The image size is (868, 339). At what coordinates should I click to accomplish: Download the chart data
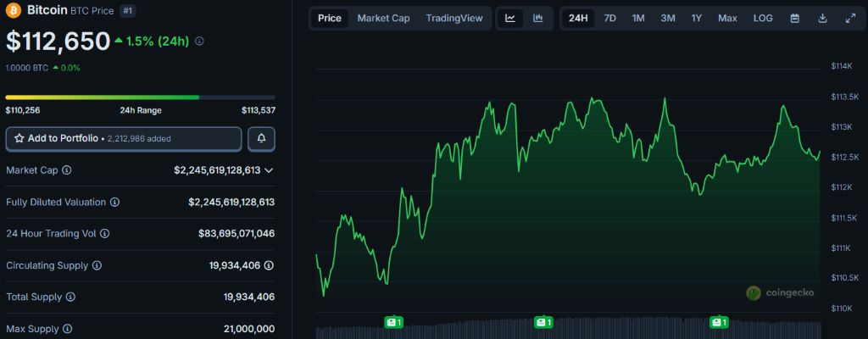pos(822,18)
